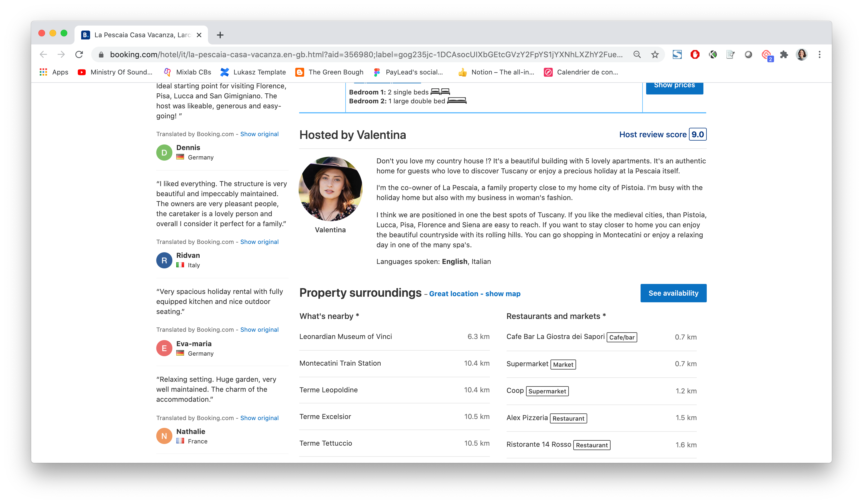This screenshot has width=863, height=504.
Task: Open the notepad pencil extension icon
Action: click(x=730, y=54)
